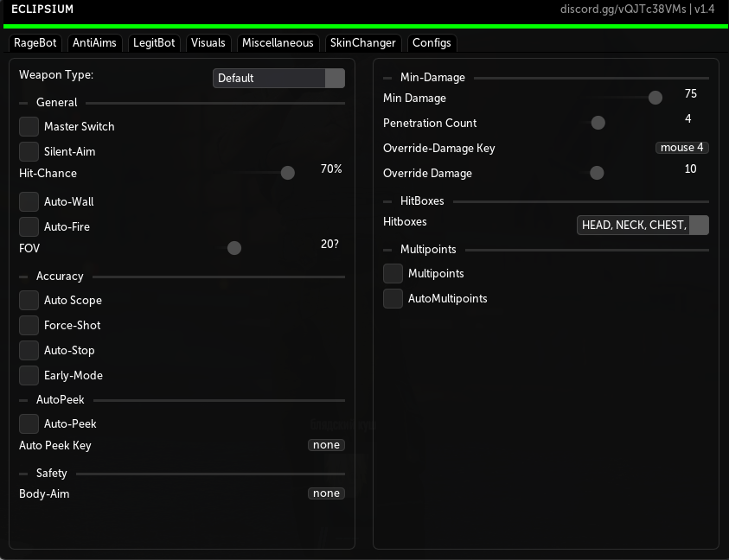The width and height of the screenshot is (729, 560).
Task: Switch to the SkinChanger tab
Action: 362,42
